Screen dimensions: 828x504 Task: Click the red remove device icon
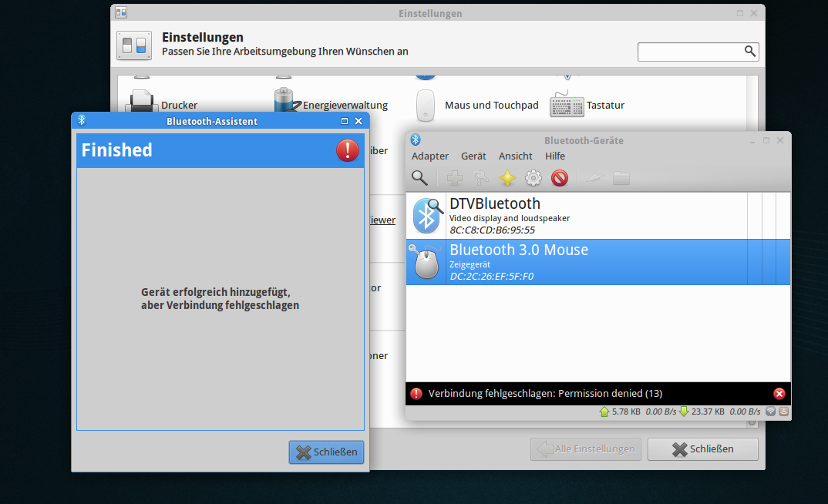(560, 178)
